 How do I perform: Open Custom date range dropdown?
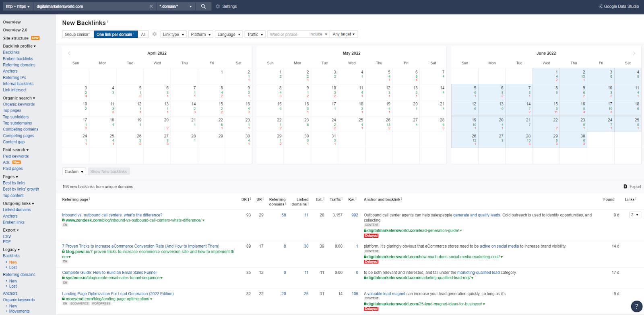(x=74, y=172)
